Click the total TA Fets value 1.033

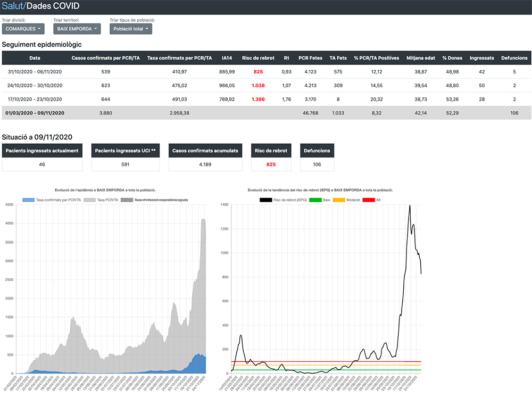pos(338,113)
